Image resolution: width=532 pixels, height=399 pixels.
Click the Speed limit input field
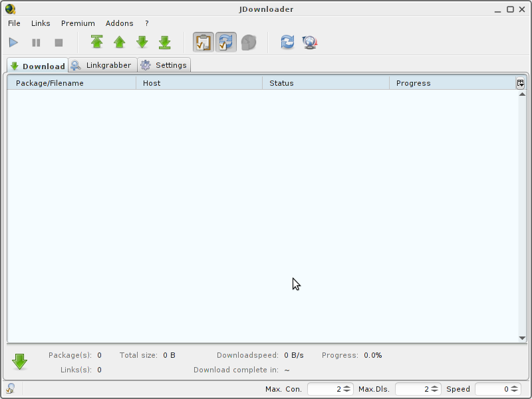[492, 389]
